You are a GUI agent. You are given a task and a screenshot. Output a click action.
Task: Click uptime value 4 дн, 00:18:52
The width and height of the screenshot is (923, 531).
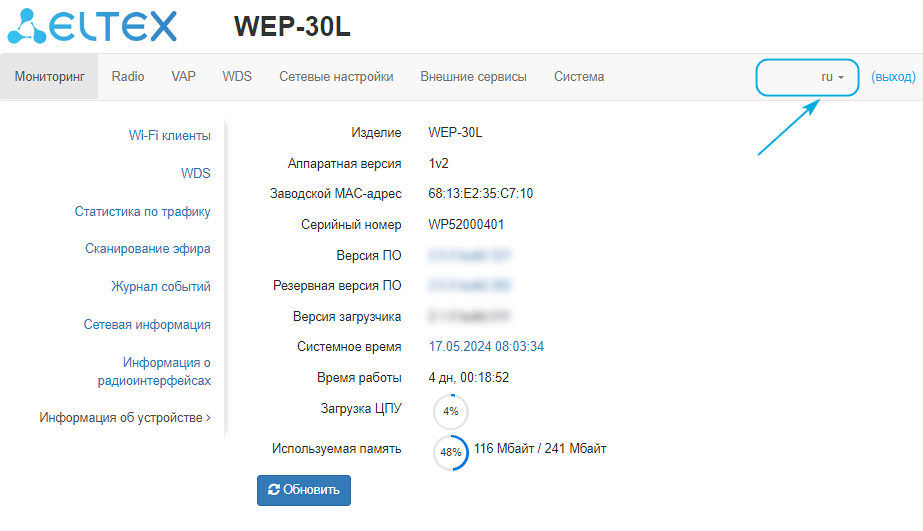pyautogui.click(x=469, y=377)
